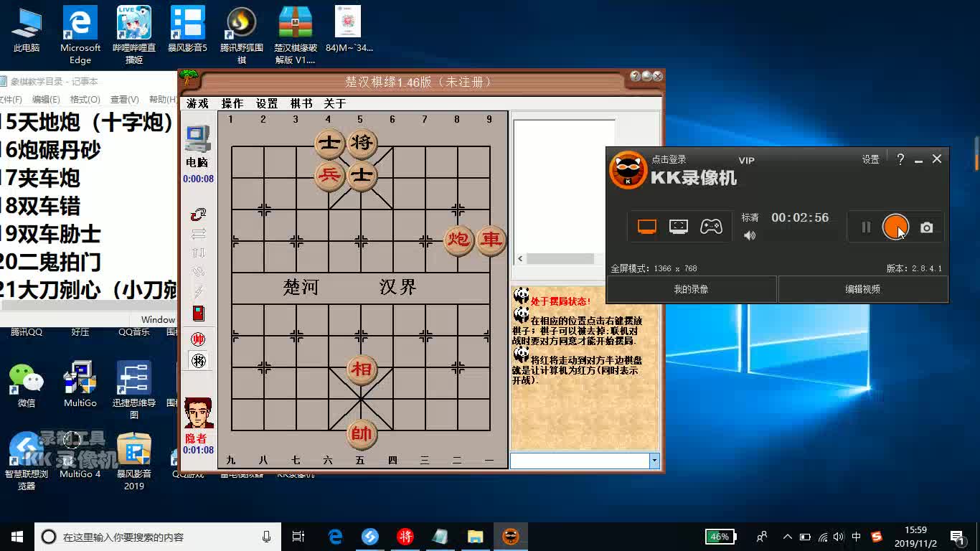The height and width of the screenshot is (551, 980).
Task: Open File Explorer from the taskbar
Action: [475, 537]
